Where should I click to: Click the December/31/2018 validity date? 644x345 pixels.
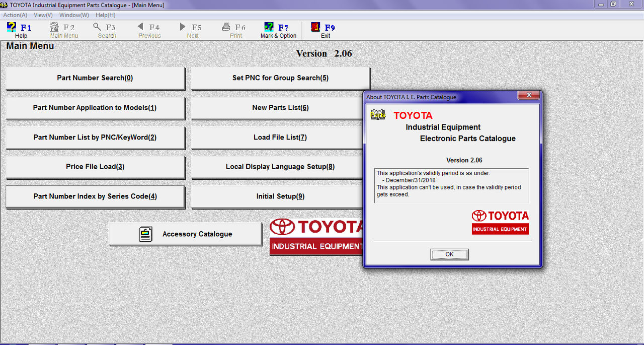411,180
